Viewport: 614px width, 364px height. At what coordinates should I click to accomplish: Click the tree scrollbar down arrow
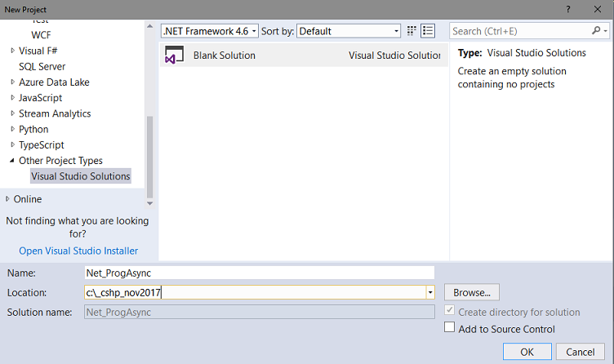tap(149, 203)
